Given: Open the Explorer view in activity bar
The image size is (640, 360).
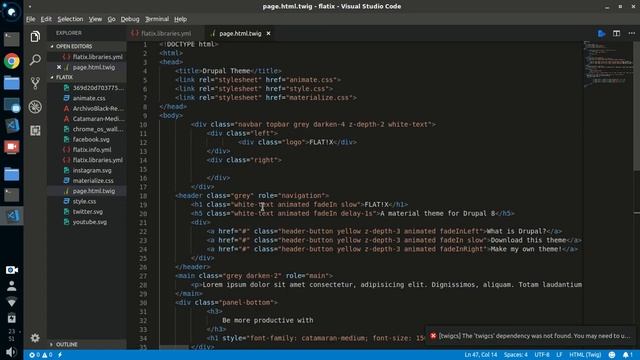Looking at the screenshot, I should tap(35, 37).
